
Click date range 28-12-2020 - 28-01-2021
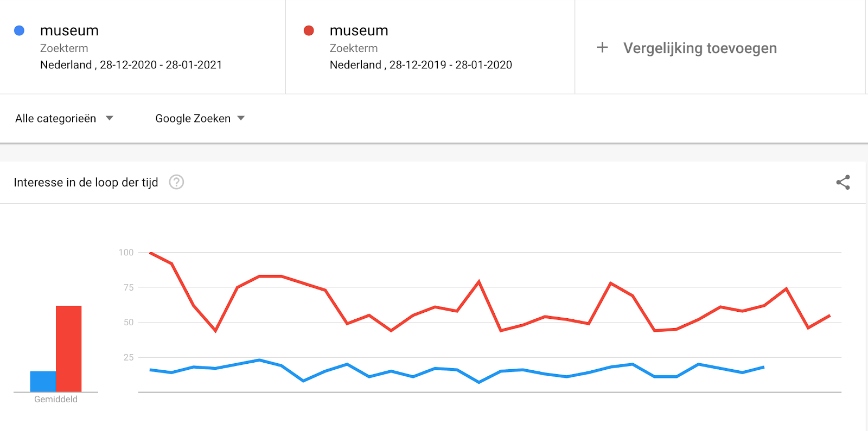coord(161,65)
